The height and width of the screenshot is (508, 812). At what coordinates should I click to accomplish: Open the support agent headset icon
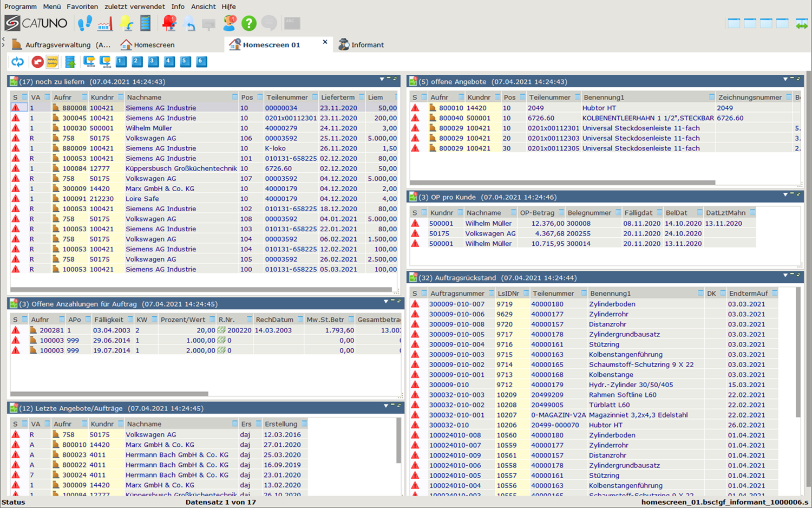pos(230,23)
